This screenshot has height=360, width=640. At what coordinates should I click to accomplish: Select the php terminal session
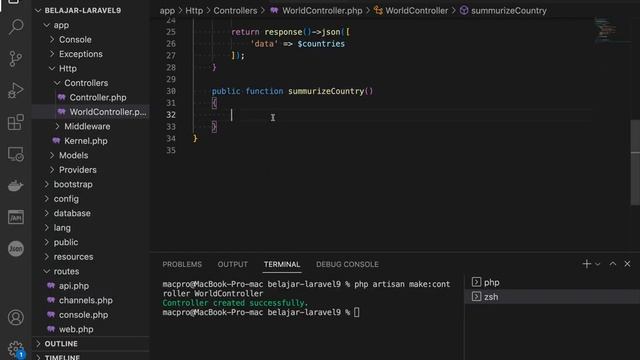552,282
